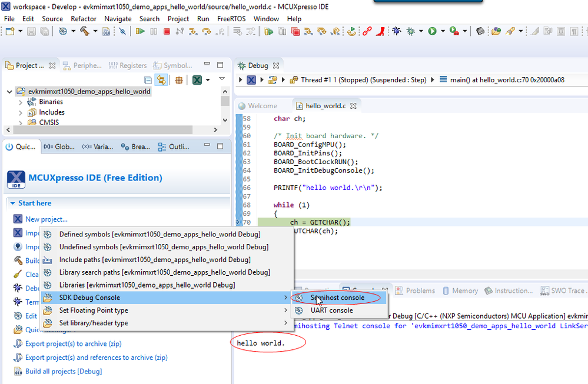Screen dimensions: 588x384
Task: Switch to the SWO Trace tab
Action: pyautogui.click(x=563, y=290)
